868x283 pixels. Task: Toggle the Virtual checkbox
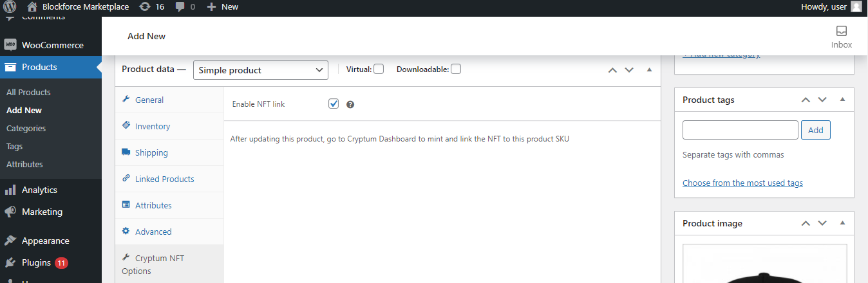point(379,69)
